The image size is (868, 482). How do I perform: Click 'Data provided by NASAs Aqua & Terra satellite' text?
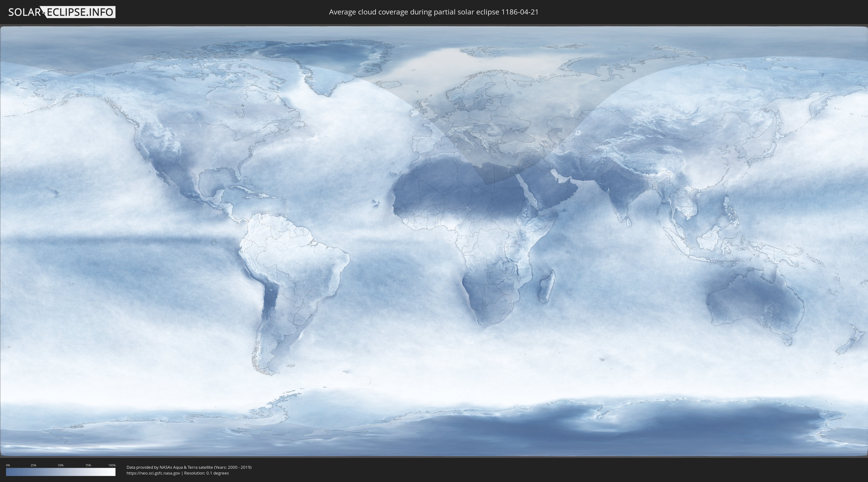point(170,467)
